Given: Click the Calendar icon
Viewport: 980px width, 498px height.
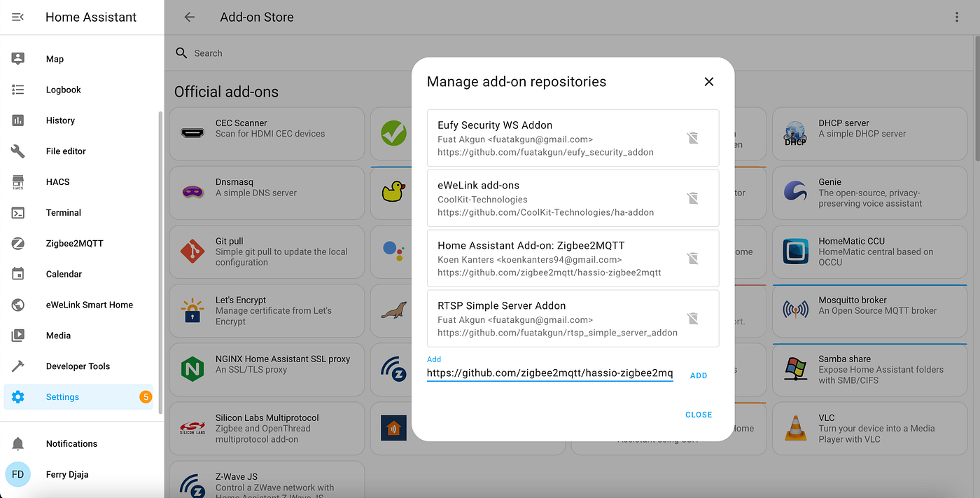Looking at the screenshot, I should tap(18, 274).
